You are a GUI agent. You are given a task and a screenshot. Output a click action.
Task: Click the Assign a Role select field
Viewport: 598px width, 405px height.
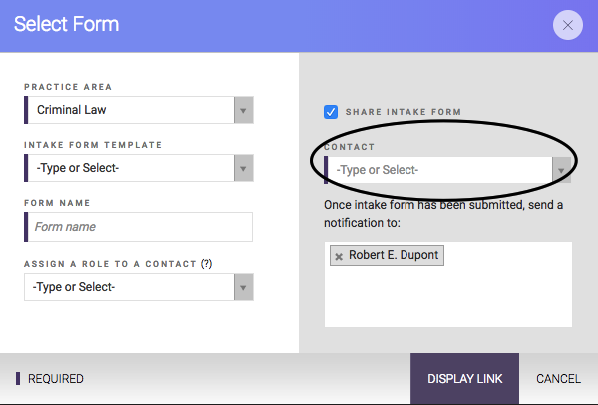(129, 287)
